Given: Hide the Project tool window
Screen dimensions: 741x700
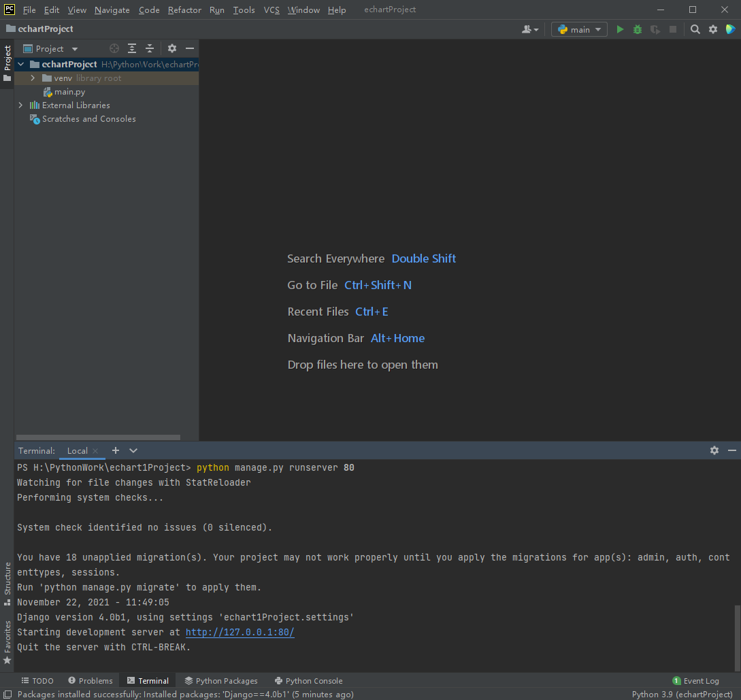Looking at the screenshot, I should tap(190, 48).
